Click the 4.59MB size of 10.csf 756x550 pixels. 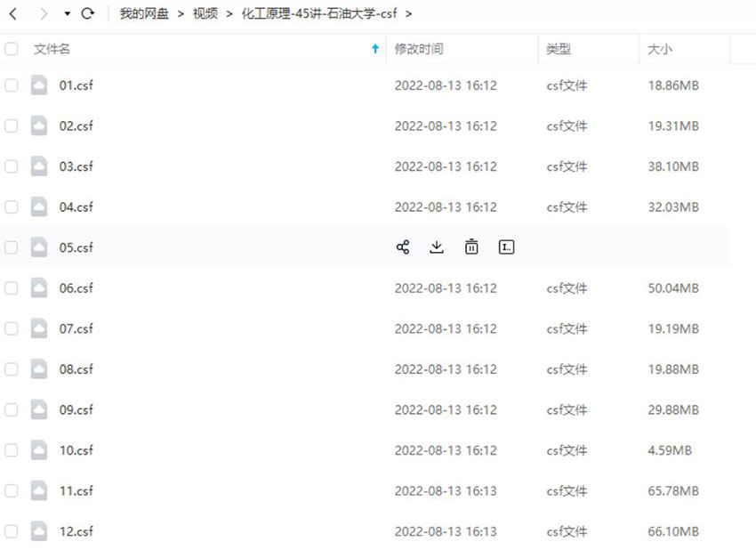pos(670,450)
